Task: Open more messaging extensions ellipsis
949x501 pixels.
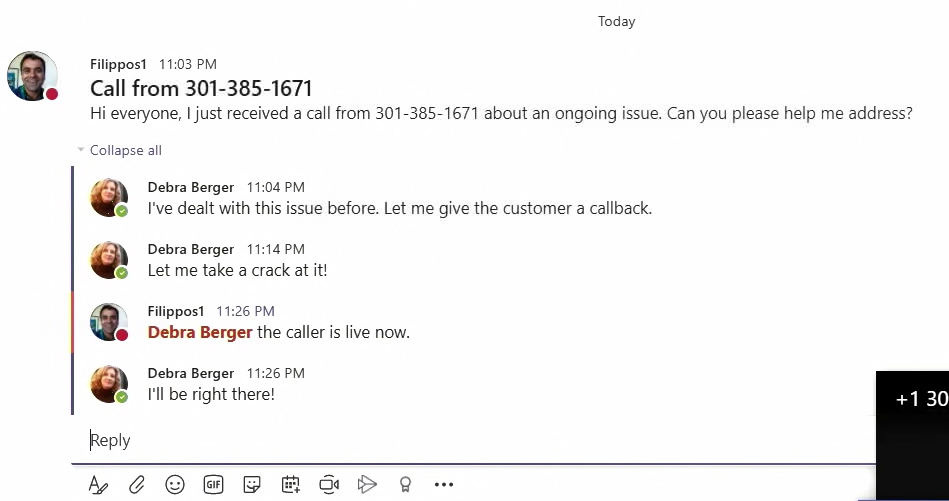Action: [444, 485]
